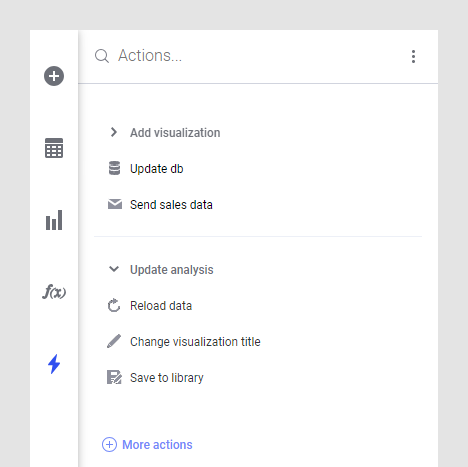
Task: Click the magnifier search icon
Action: [x=102, y=56]
